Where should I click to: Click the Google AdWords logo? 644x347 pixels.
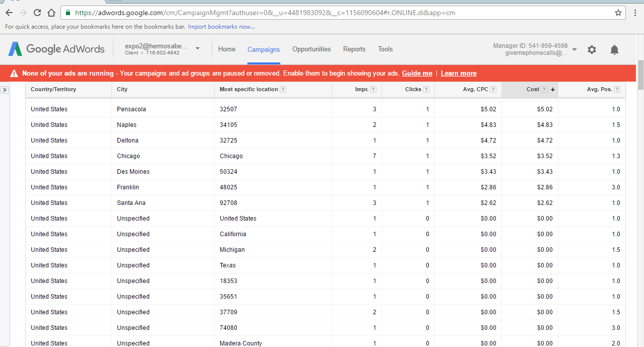point(56,49)
